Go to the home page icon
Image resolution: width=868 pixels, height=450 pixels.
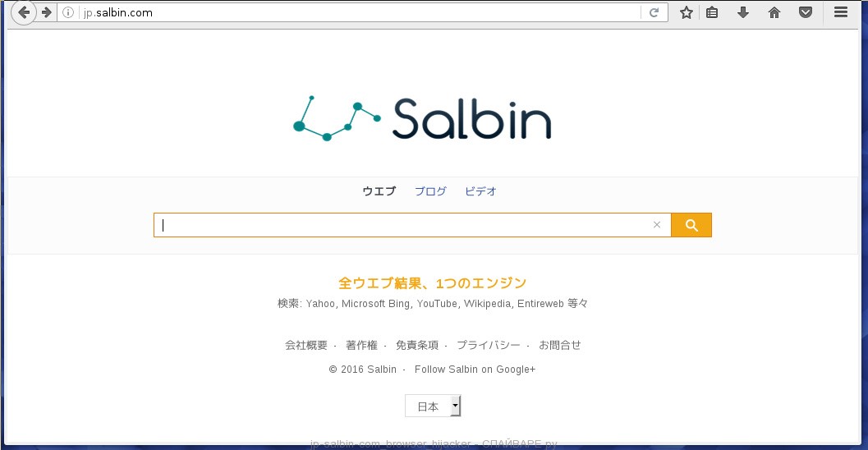[x=774, y=12]
